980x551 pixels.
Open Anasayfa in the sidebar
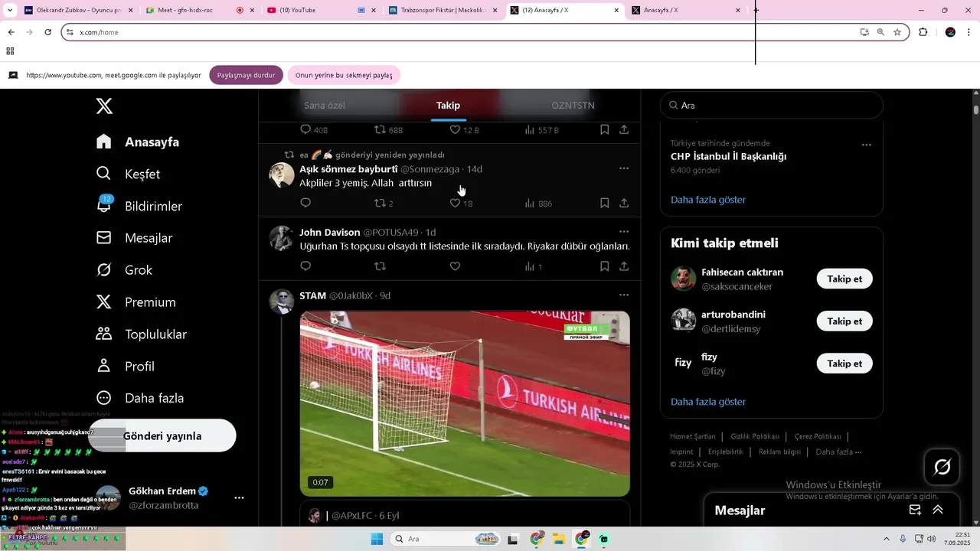tap(138, 142)
